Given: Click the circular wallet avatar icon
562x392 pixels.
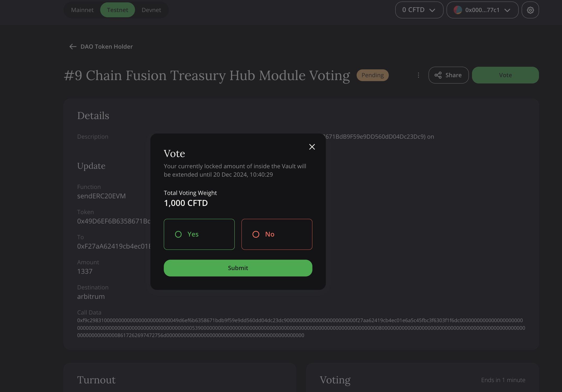Looking at the screenshot, I should [x=458, y=10].
